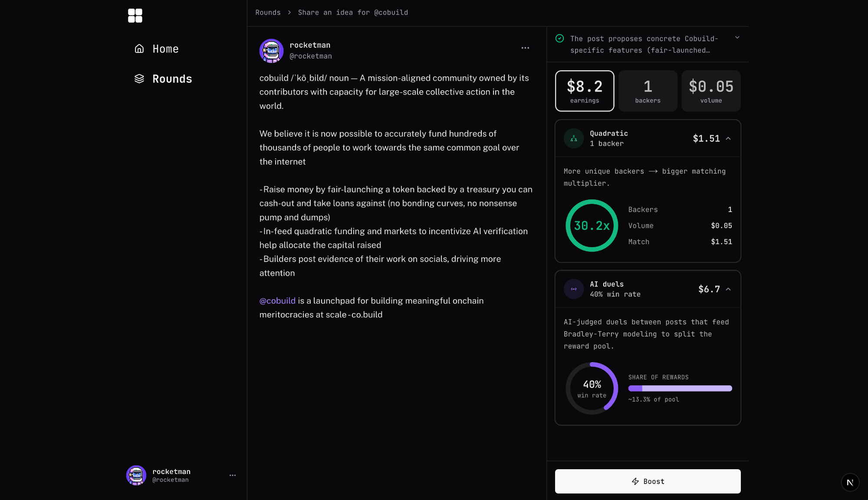The height and width of the screenshot is (500, 868).
Task: Click the Cobuild four-square logo icon
Action: tap(135, 16)
